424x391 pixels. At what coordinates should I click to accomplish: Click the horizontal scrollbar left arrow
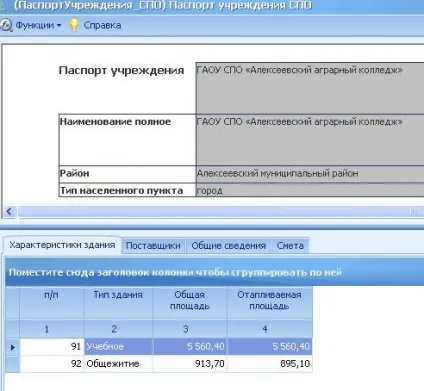pyautogui.click(x=9, y=211)
